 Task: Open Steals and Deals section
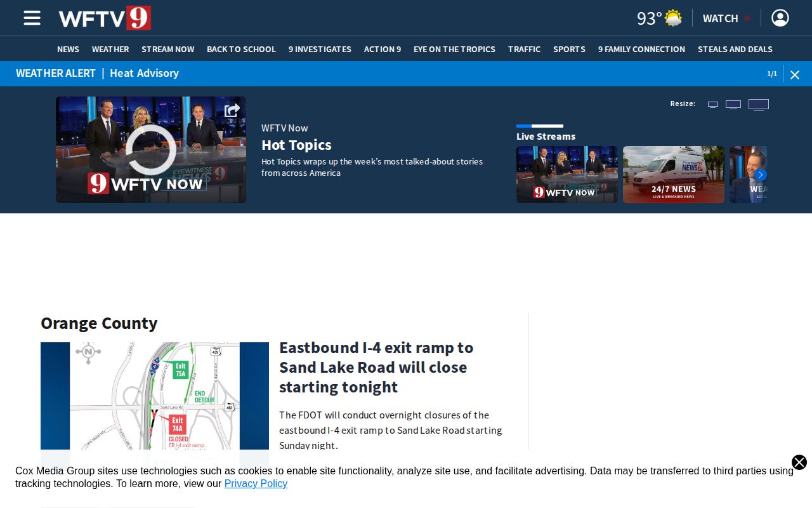(x=735, y=49)
